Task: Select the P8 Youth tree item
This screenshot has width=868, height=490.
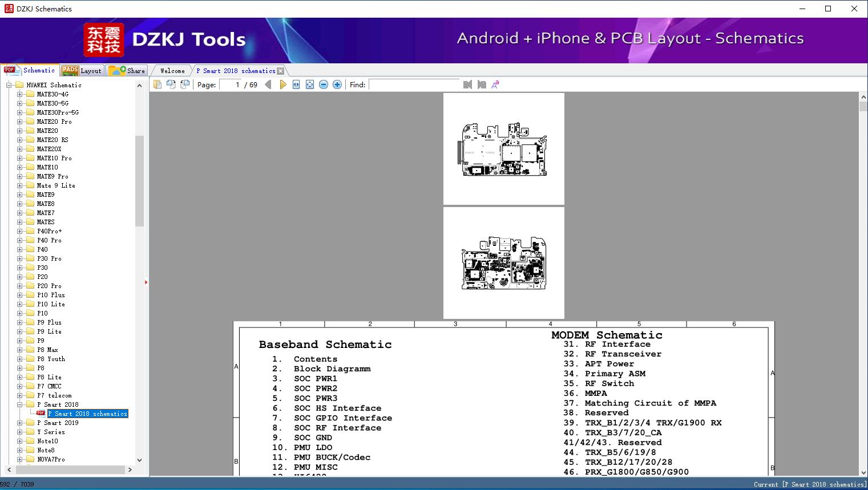Action: coord(51,359)
